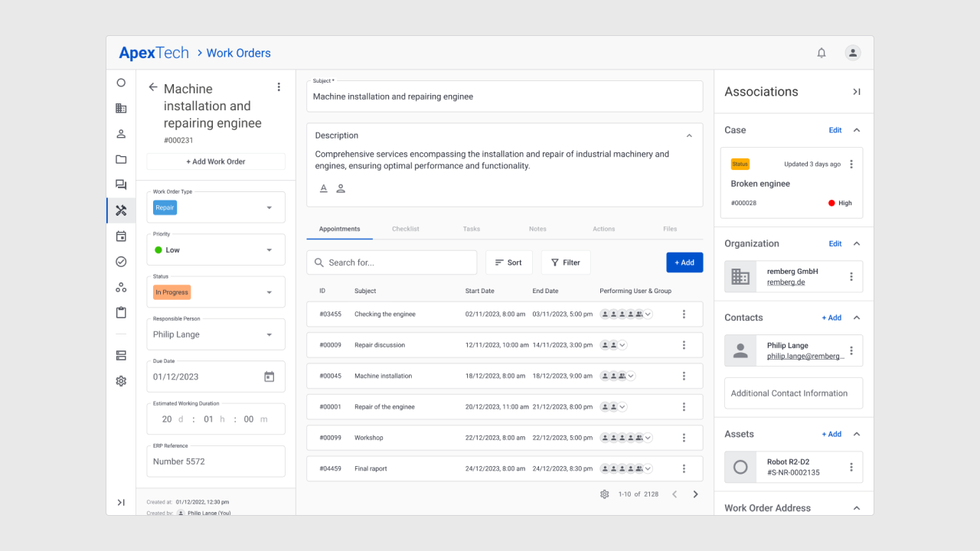Click the + Add Work Order button
Viewport: 980px width, 551px height.
pos(216,161)
